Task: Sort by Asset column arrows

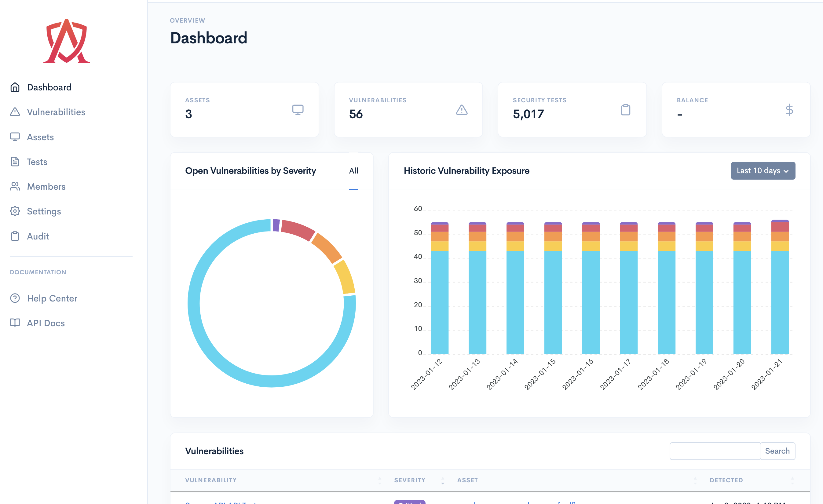Action: (x=695, y=480)
